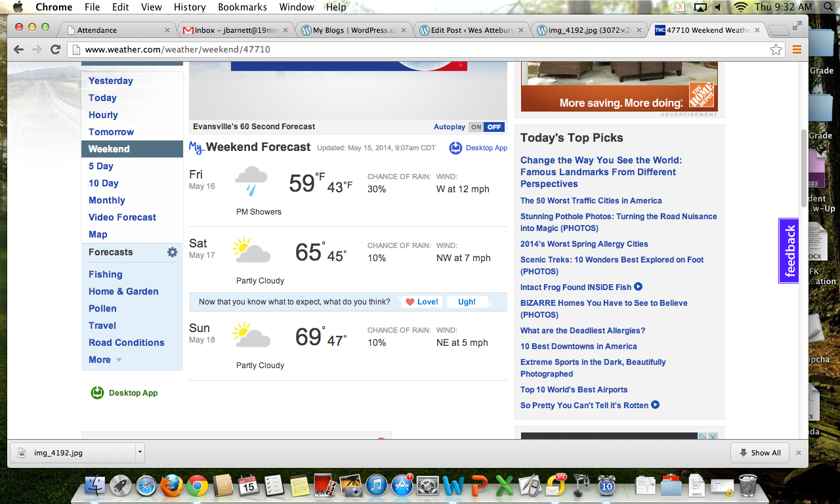
Task: Click the page vertical scrollbar
Action: [x=804, y=167]
